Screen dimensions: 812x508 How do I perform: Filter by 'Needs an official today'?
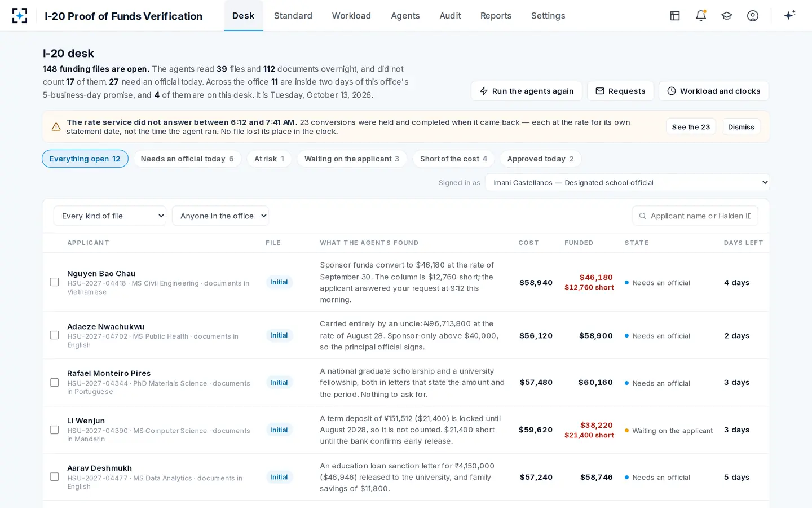pyautogui.click(x=187, y=159)
